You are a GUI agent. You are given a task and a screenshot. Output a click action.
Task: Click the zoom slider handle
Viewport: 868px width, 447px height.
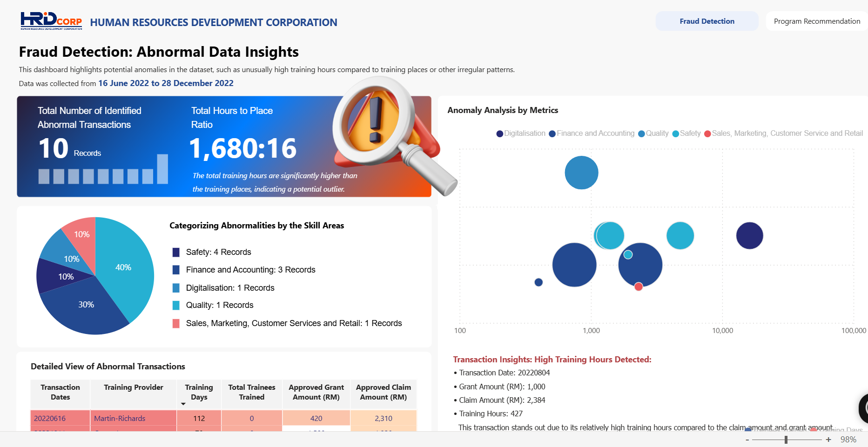pos(786,440)
